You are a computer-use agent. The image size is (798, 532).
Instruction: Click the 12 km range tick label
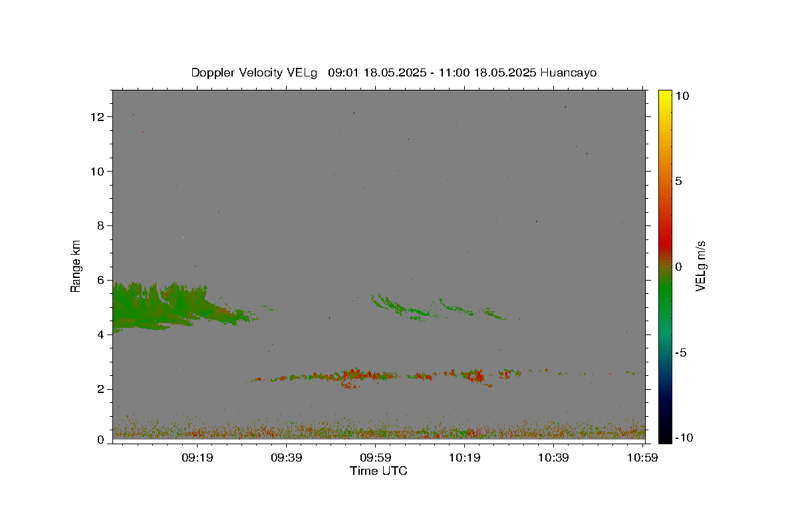99,117
